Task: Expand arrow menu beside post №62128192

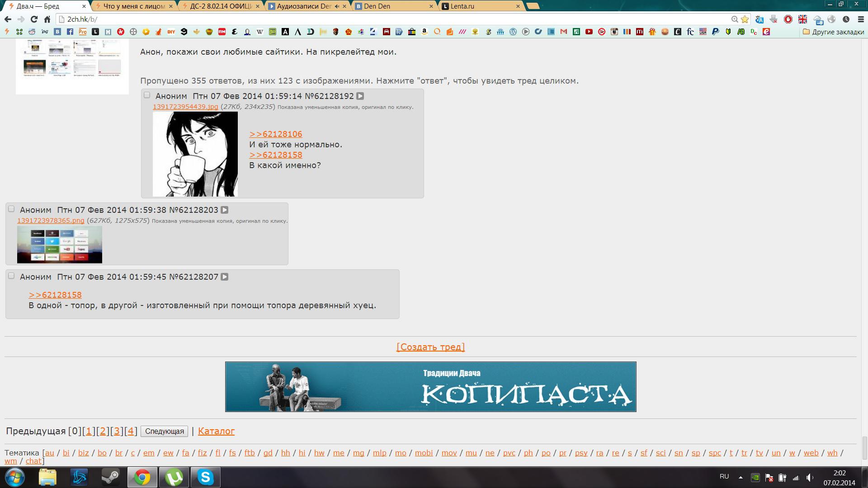Action: click(360, 96)
